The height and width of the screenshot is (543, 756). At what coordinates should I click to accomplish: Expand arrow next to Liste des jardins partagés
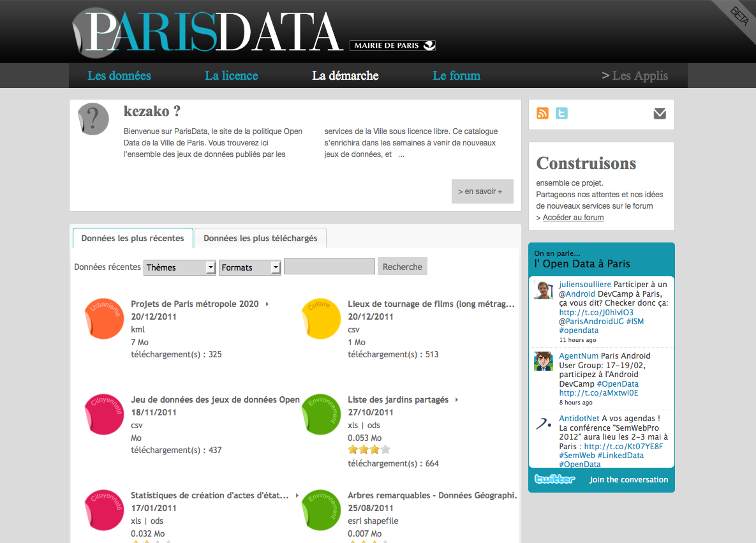click(x=457, y=400)
